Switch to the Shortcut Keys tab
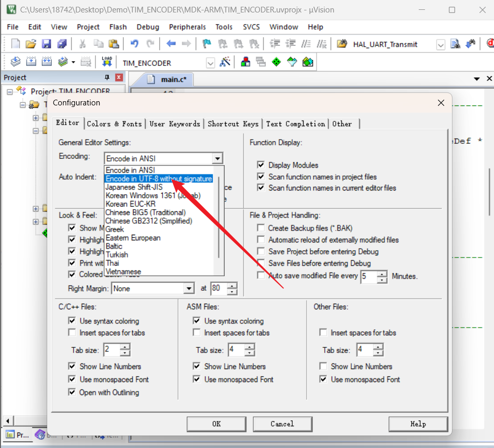 coord(233,124)
